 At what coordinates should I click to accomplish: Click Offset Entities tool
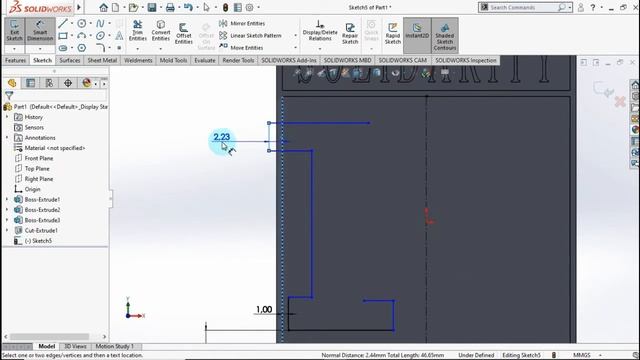184,33
